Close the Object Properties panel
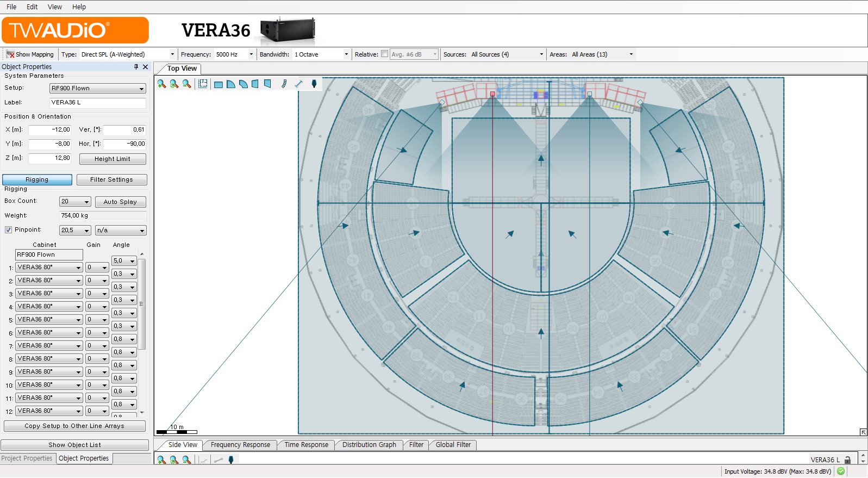The height and width of the screenshot is (478, 868). 145,67
